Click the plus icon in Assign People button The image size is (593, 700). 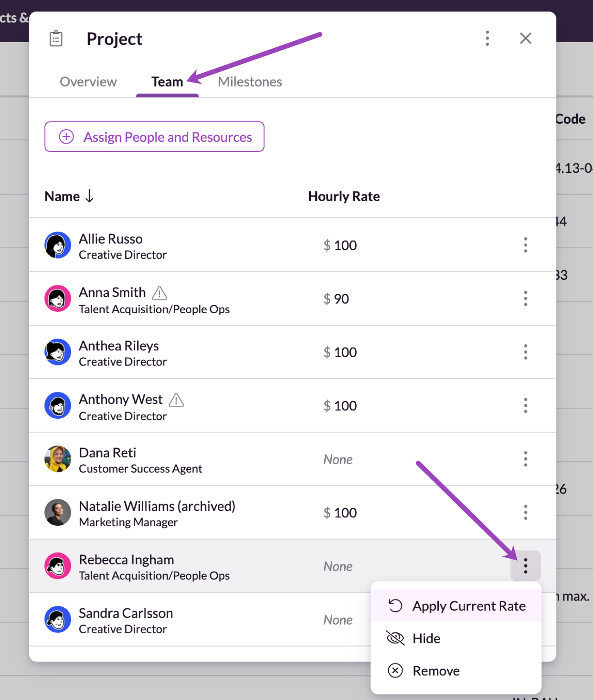[66, 137]
